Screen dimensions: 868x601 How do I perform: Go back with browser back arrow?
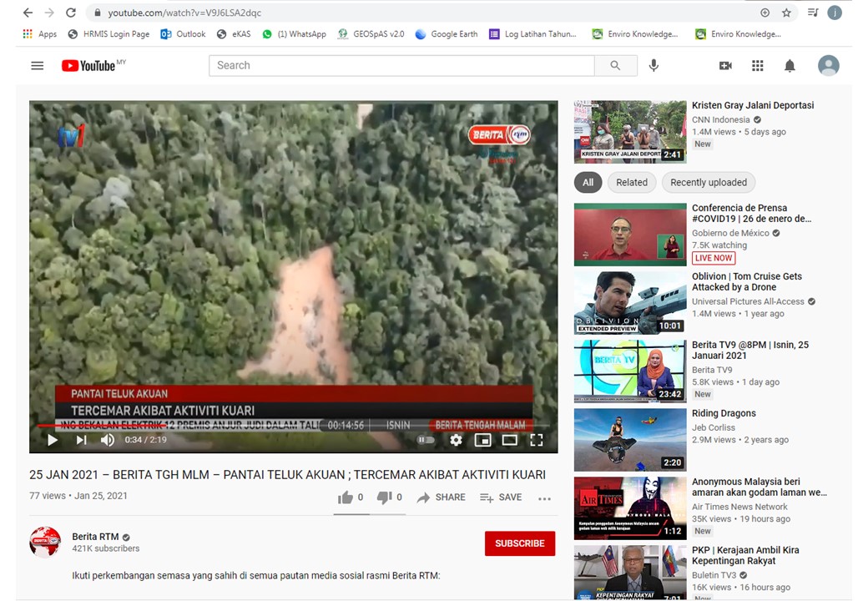28,13
